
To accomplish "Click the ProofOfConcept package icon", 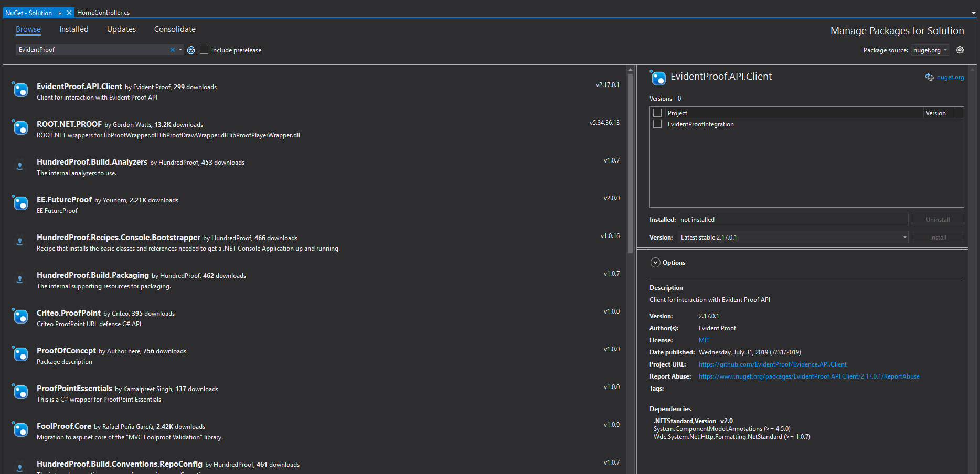I will pyautogui.click(x=20, y=354).
